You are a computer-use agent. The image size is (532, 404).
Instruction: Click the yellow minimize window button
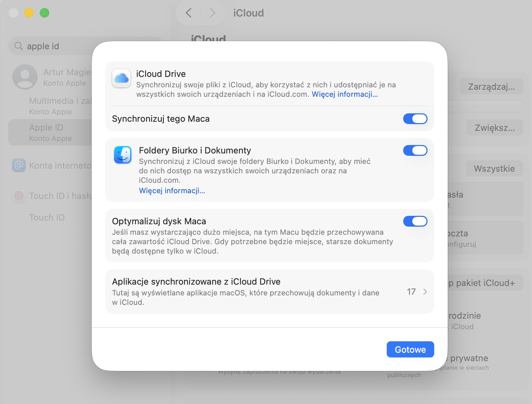pyautogui.click(x=29, y=13)
